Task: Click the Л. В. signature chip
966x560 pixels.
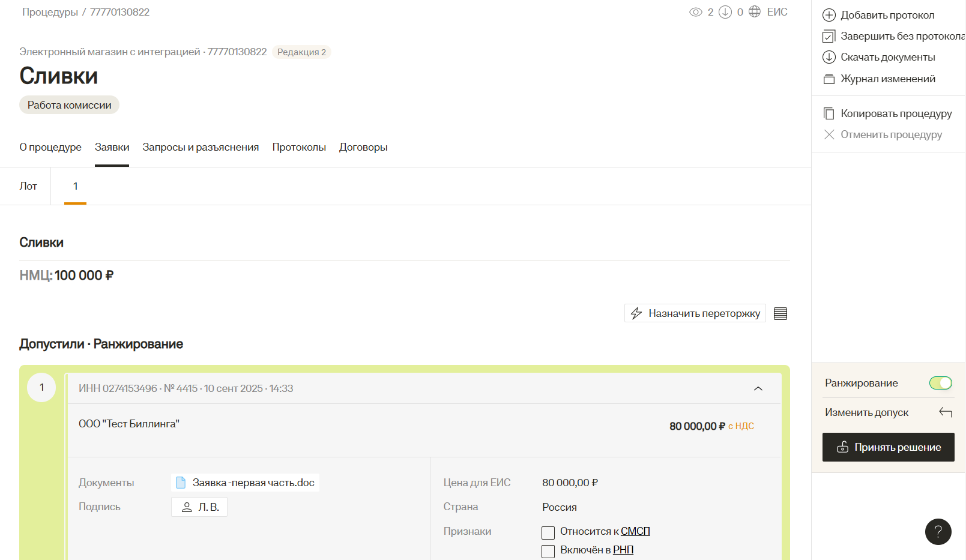Action: pos(199,507)
